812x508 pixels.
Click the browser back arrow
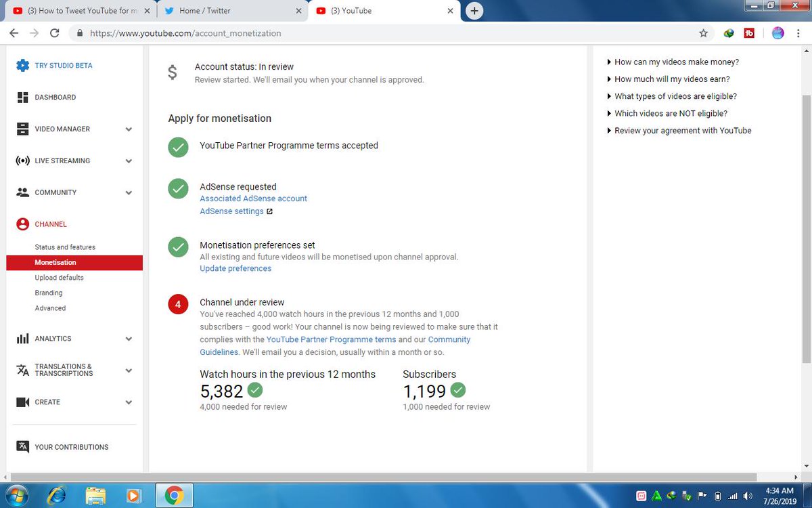(14, 33)
